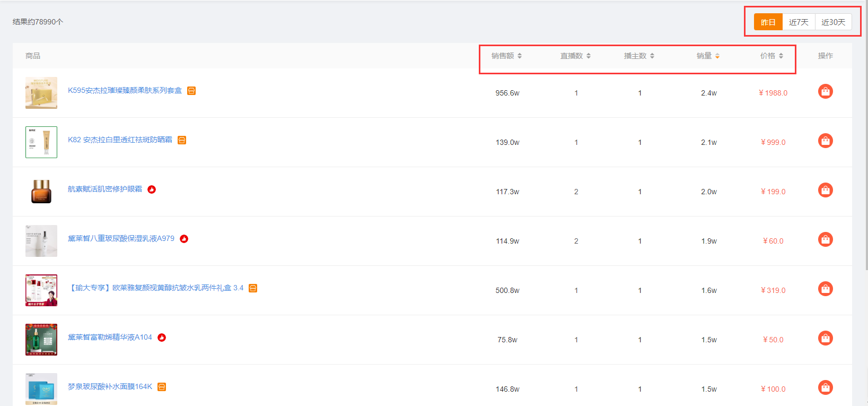Open K82 安杰拉白里透红祛斑防晒霜 product link
Screen dimensions: 868x406
pyautogui.click(x=120, y=140)
